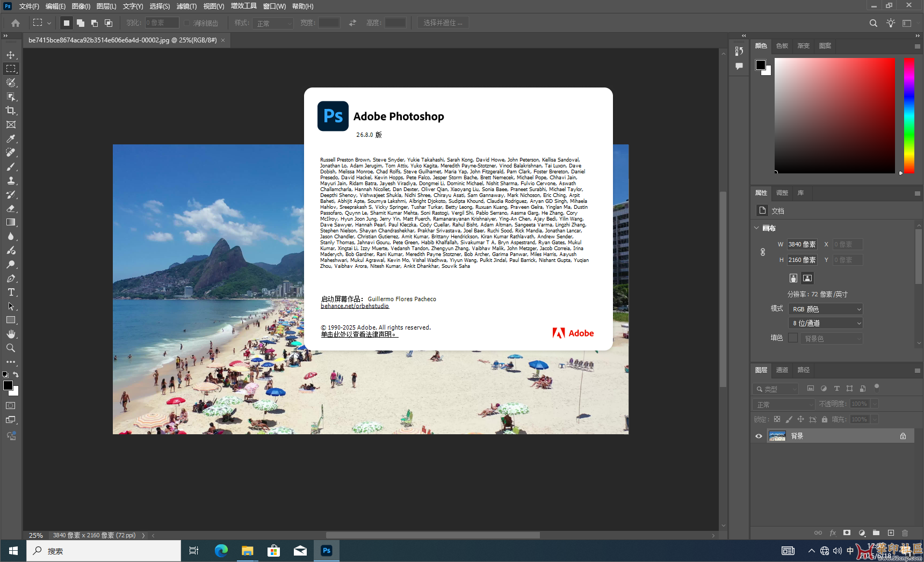Select the Zoom tool

point(11,348)
